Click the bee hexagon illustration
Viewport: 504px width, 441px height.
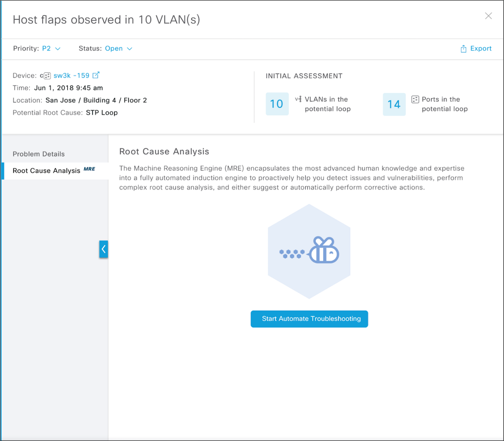click(x=309, y=252)
